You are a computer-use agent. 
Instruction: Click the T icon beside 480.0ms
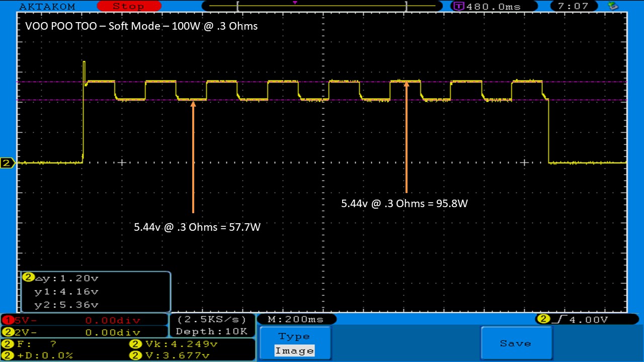(x=459, y=7)
